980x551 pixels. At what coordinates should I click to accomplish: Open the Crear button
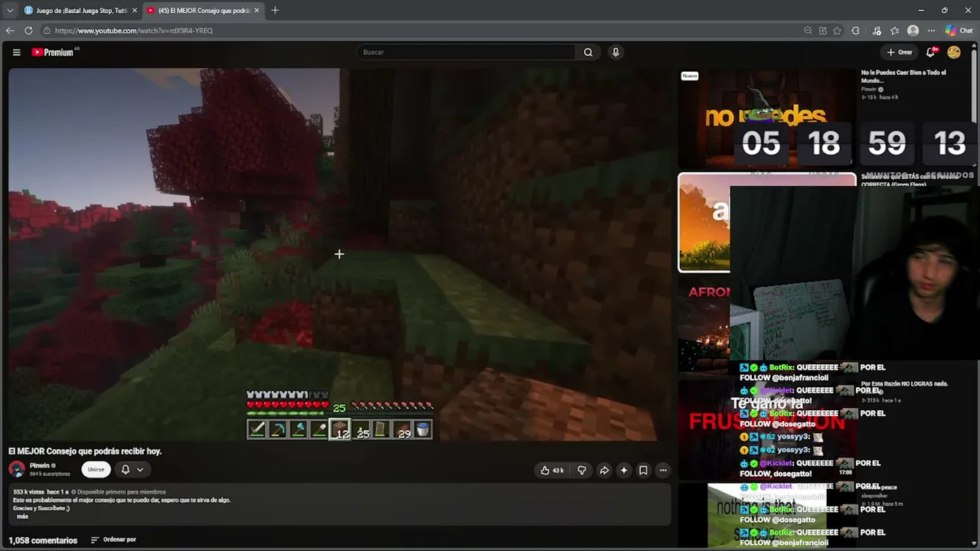click(x=900, y=52)
